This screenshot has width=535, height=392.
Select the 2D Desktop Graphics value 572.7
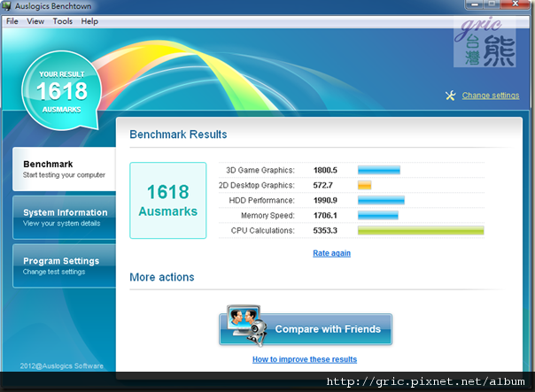[x=322, y=185]
